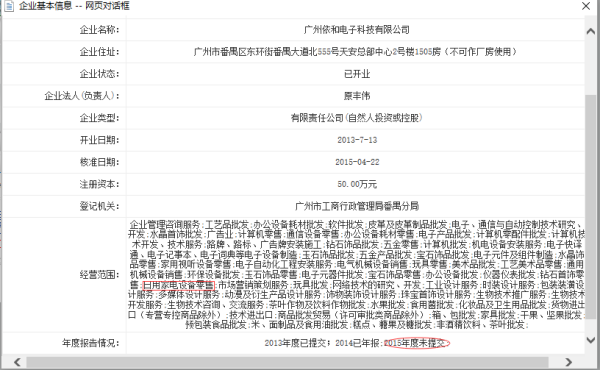Click the 核准日期 label

pos(99,162)
